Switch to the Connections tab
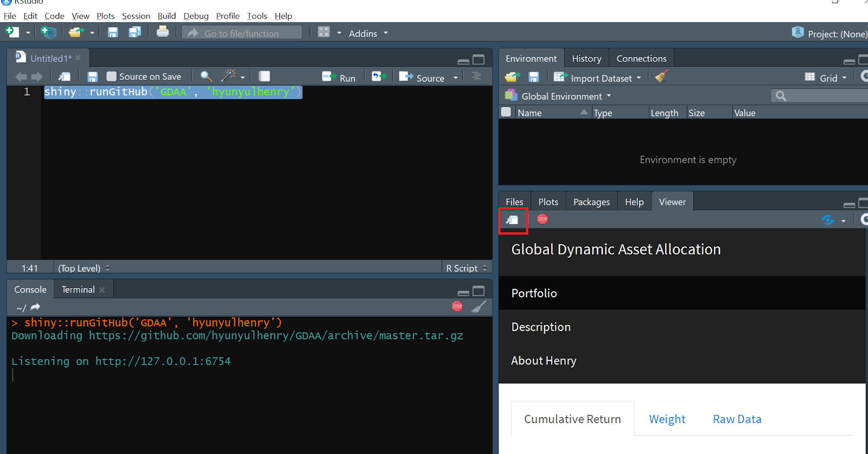Image resolution: width=868 pixels, height=454 pixels. coord(641,58)
